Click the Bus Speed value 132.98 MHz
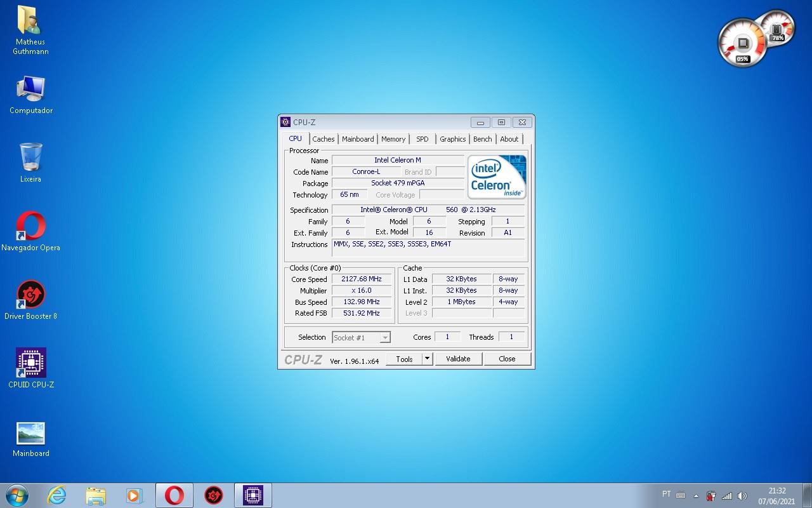 click(362, 302)
